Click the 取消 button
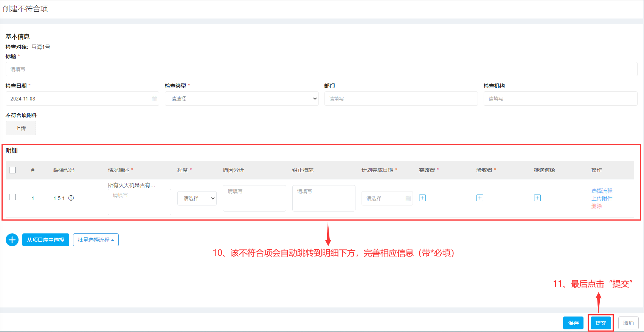Viewport: 644px width, 332px height. [x=628, y=323]
